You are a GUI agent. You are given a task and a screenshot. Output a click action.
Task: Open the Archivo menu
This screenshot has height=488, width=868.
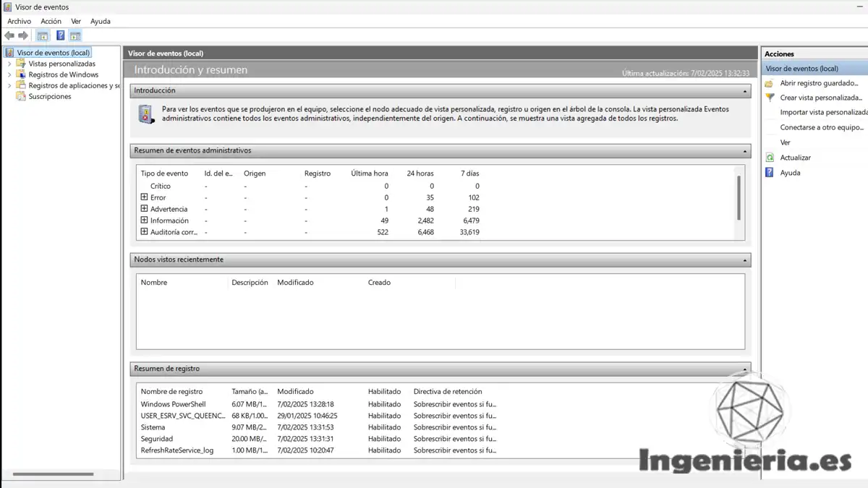19,21
